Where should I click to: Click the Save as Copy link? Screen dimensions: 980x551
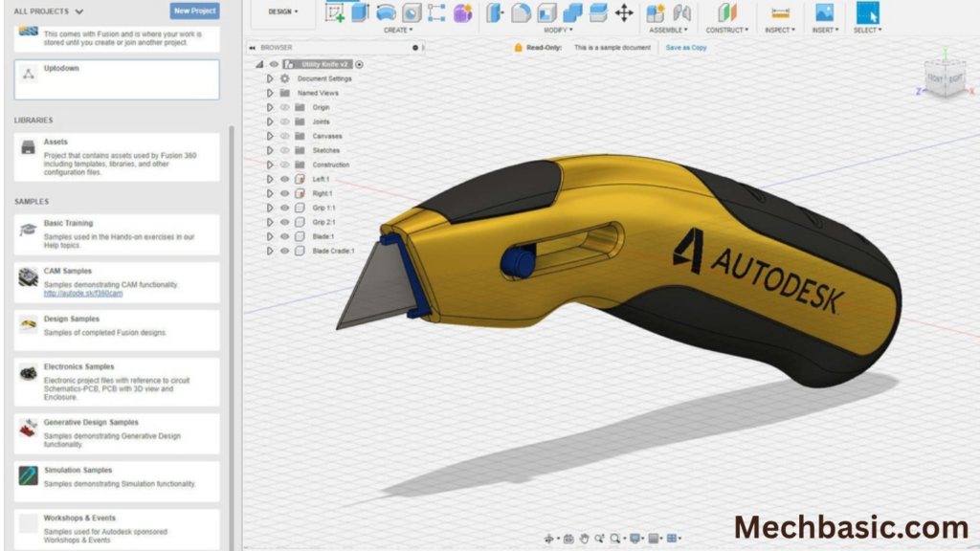tap(685, 48)
